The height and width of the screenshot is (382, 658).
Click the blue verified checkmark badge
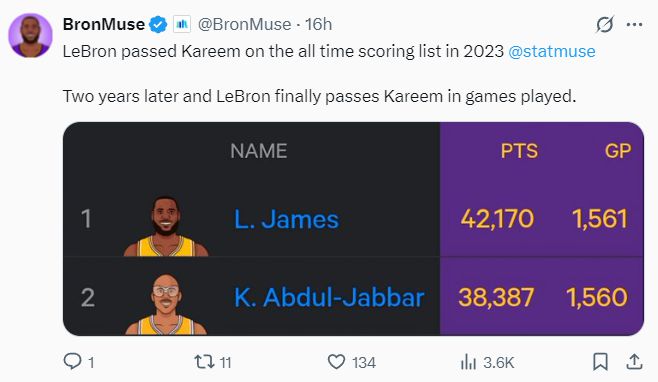(158, 24)
